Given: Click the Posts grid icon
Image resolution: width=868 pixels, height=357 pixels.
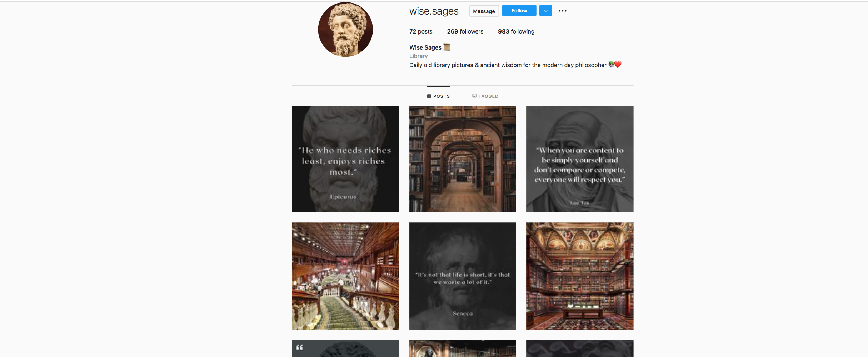Looking at the screenshot, I should point(429,96).
